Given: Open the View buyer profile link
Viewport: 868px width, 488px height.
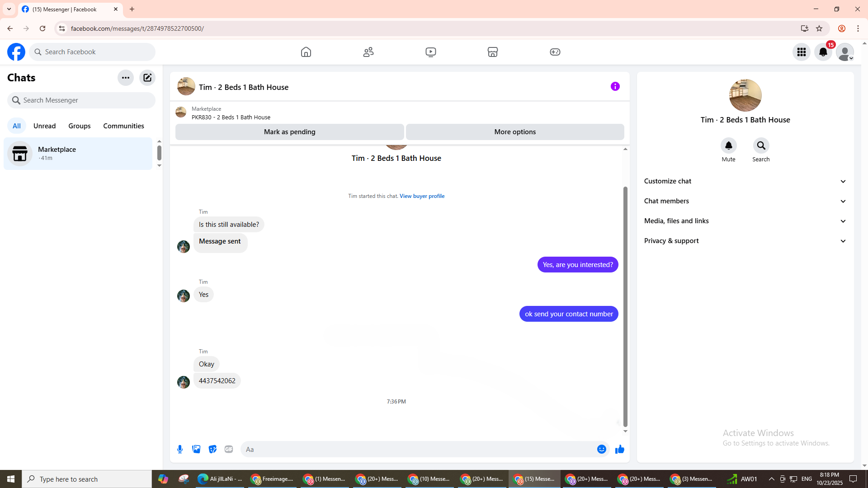Looking at the screenshot, I should [422, 196].
